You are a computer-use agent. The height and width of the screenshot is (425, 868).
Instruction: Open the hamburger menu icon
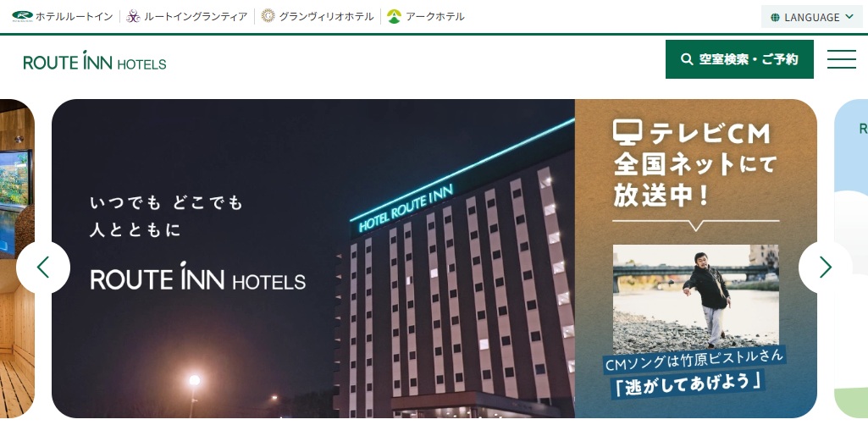[x=842, y=59]
